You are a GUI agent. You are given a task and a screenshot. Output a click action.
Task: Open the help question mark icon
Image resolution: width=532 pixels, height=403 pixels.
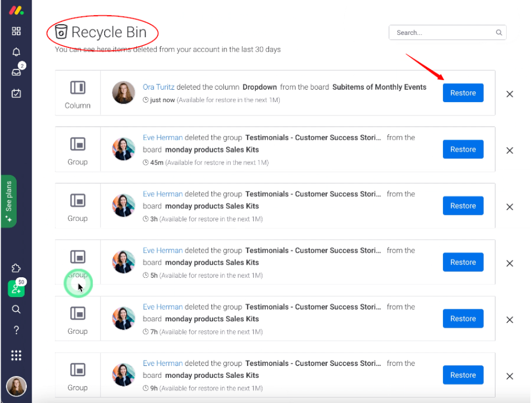click(x=16, y=330)
